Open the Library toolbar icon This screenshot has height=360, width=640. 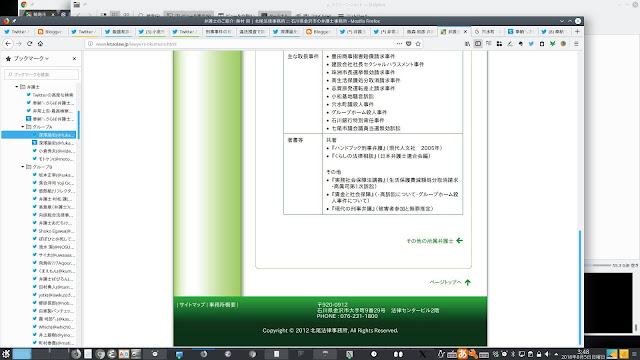coord(467,44)
